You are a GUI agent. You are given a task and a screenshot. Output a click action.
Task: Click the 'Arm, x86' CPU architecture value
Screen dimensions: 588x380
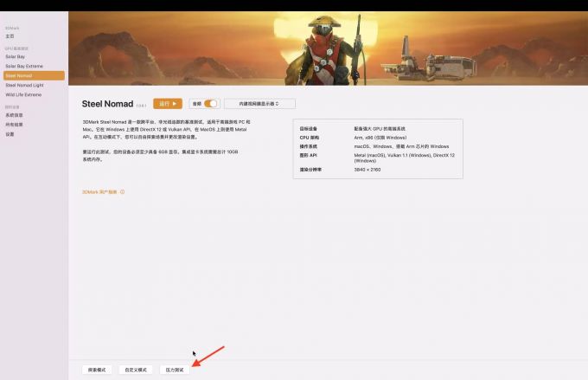click(380, 138)
